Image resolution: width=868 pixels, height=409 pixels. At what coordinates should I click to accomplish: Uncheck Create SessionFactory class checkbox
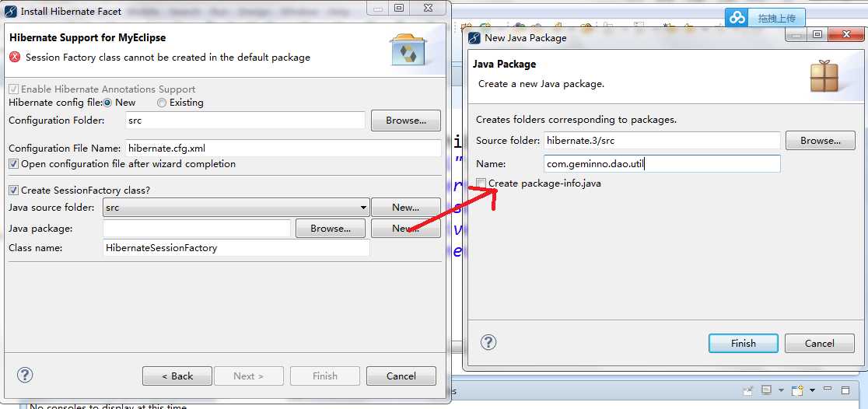pos(13,191)
